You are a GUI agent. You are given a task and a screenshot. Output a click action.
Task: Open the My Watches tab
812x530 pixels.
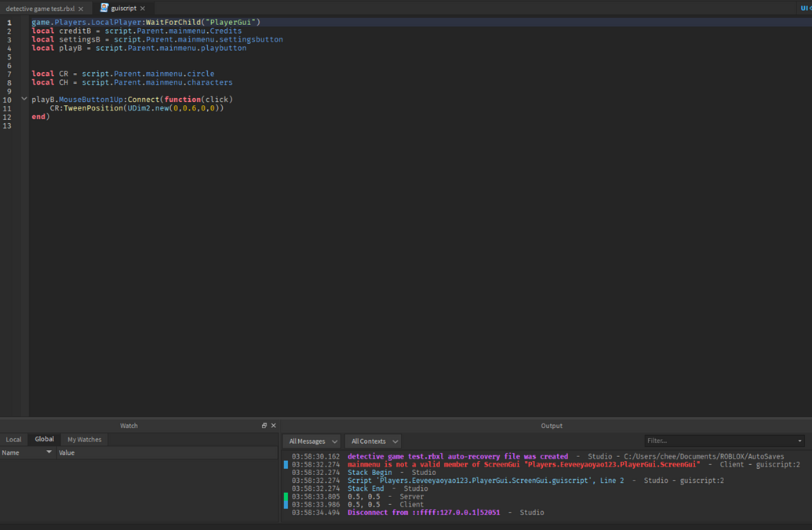point(84,439)
